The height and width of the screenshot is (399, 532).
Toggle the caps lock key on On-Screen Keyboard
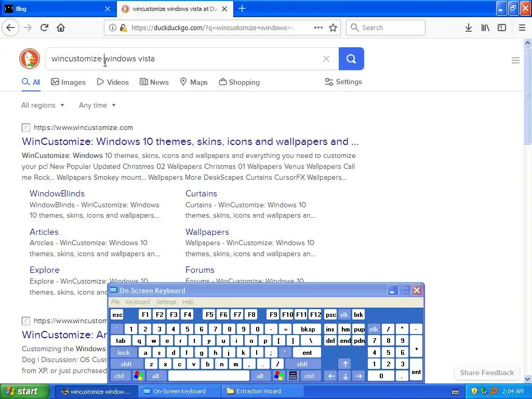click(x=124, y=353)
